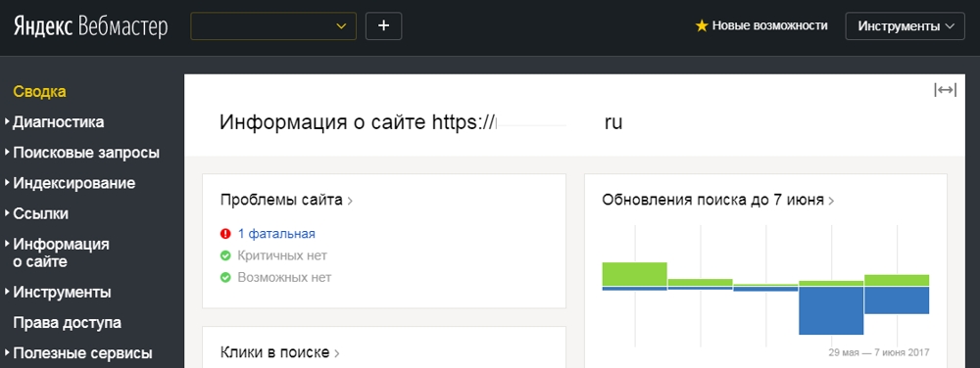980x368 pixels.
Task: Click the date range 29 мая — 7 июня 2017
Action: pos(879,353)
